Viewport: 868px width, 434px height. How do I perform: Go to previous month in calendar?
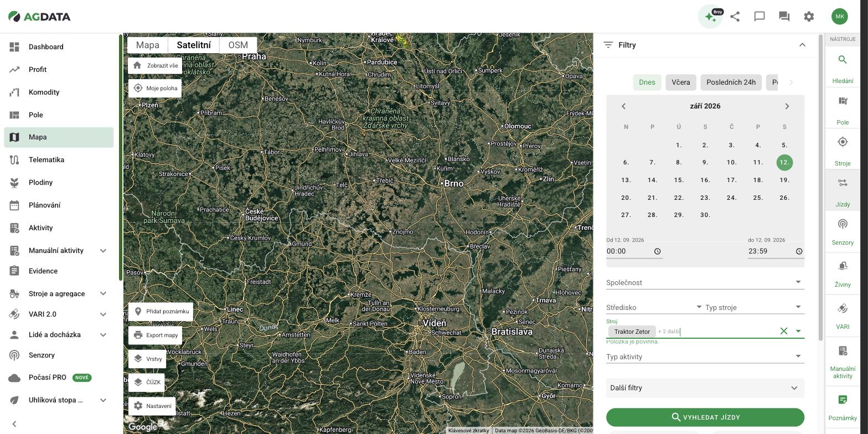tap(623, 106)
